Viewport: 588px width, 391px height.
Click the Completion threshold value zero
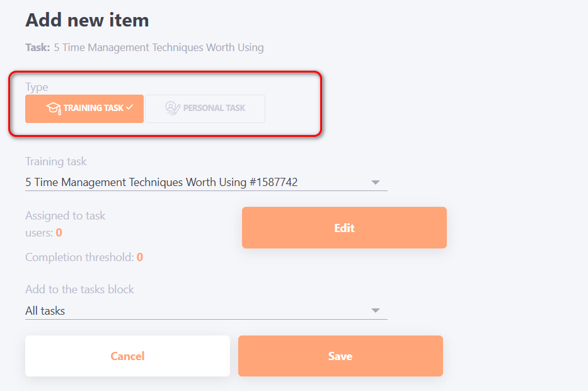[x=140, y=257]
